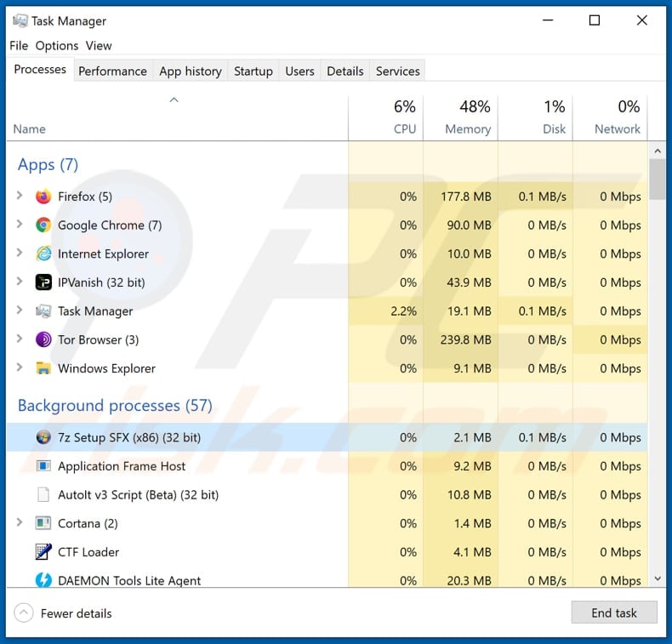Image resolution: width=672 pixels, height=644 pixels.
Task: Click the Google Chrome icon
Action: click(43, 225)
